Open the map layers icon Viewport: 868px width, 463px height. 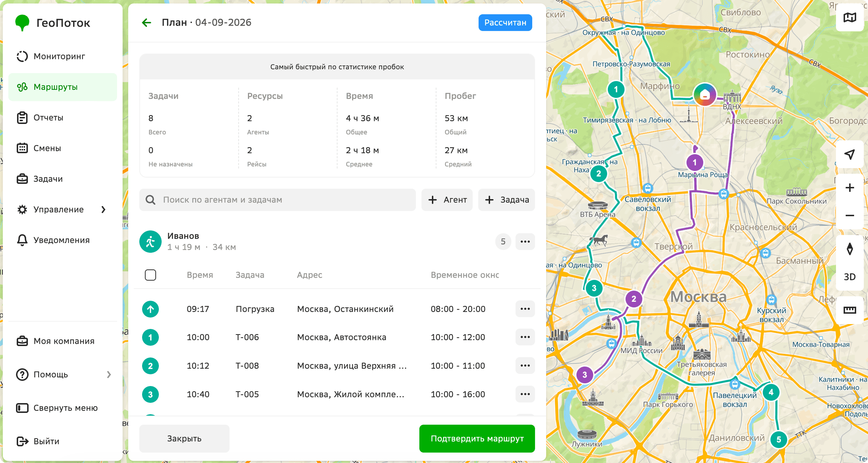850,17
